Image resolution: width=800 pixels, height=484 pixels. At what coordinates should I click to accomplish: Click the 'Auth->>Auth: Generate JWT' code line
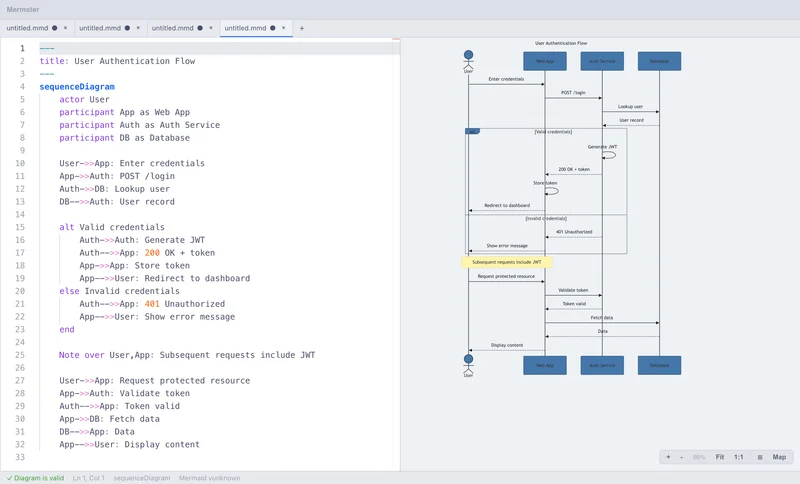[x=142, y=240]
